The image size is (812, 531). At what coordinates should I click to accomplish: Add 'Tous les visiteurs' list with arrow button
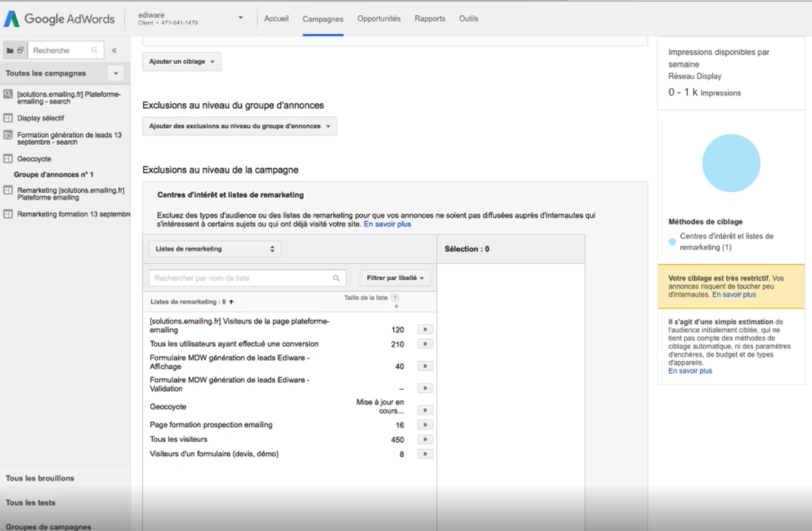coord(426,439)
